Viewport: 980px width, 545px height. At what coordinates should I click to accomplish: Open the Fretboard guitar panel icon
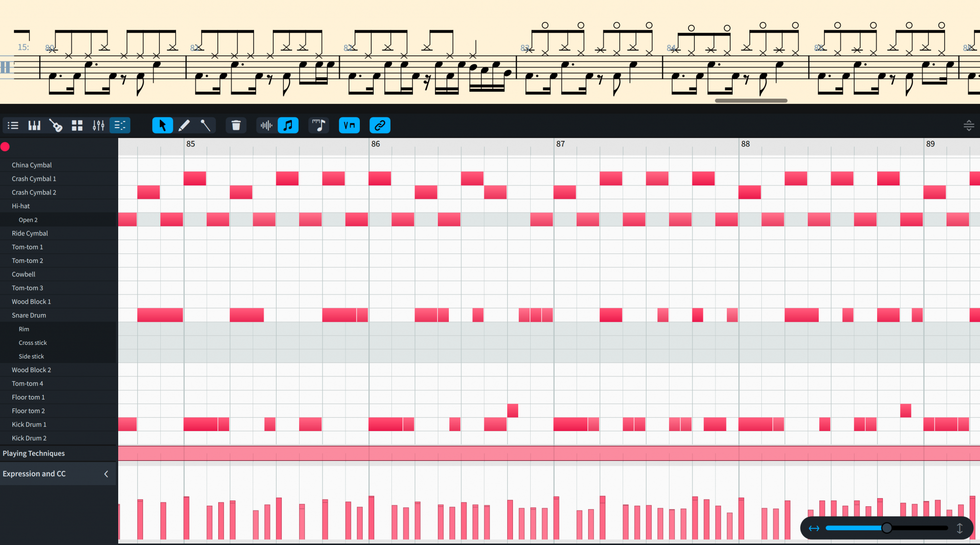[56, 125]
